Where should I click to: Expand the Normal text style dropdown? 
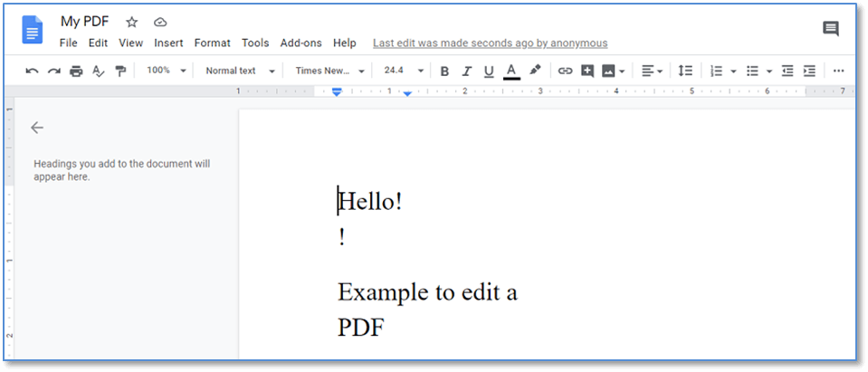(240, 71)
